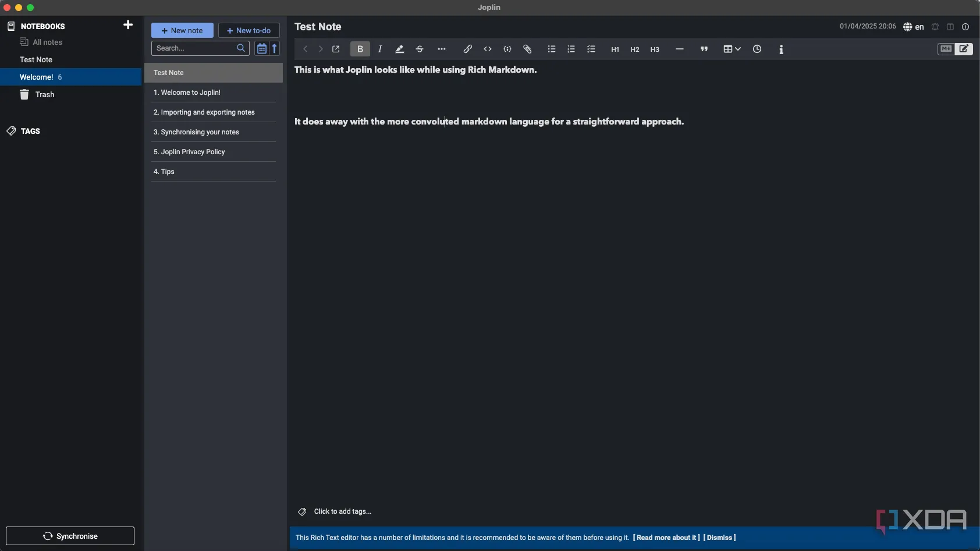Reverse the sort order arrow
This screenshot has height=551, width=980.
275,48
